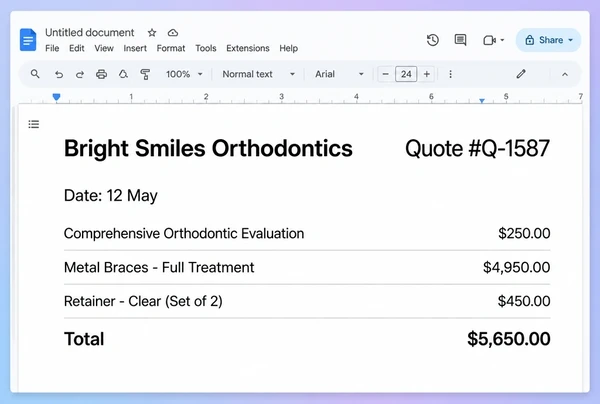Screen dimensions: 600x404
Task: Decrease font size with minus button
Action: tap(386, 74)
